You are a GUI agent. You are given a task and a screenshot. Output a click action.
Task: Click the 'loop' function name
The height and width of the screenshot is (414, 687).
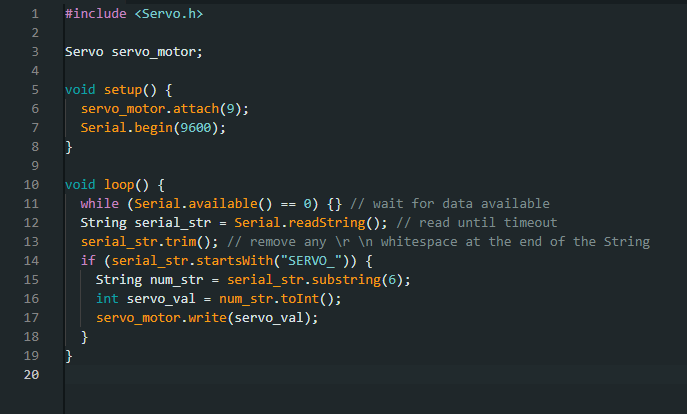pos(119,185)
